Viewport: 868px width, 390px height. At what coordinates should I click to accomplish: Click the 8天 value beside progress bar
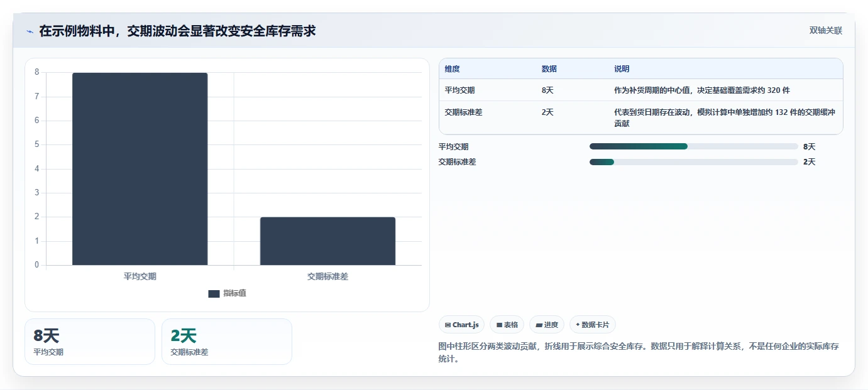point(809,147)
